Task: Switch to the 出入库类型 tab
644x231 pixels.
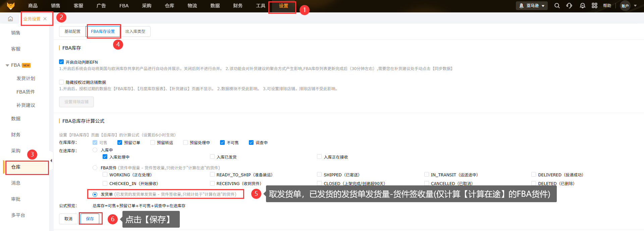Action: coord(136,32)
